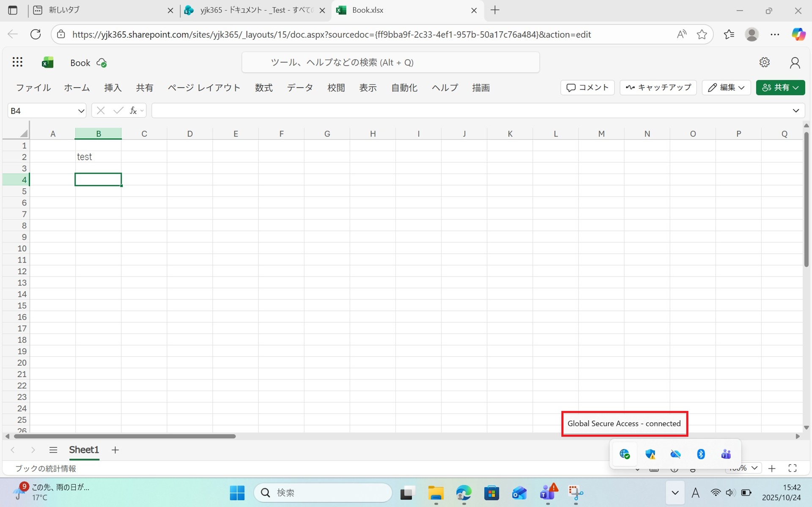Click the horizontal scrollbar thumb

pos(125,436)
